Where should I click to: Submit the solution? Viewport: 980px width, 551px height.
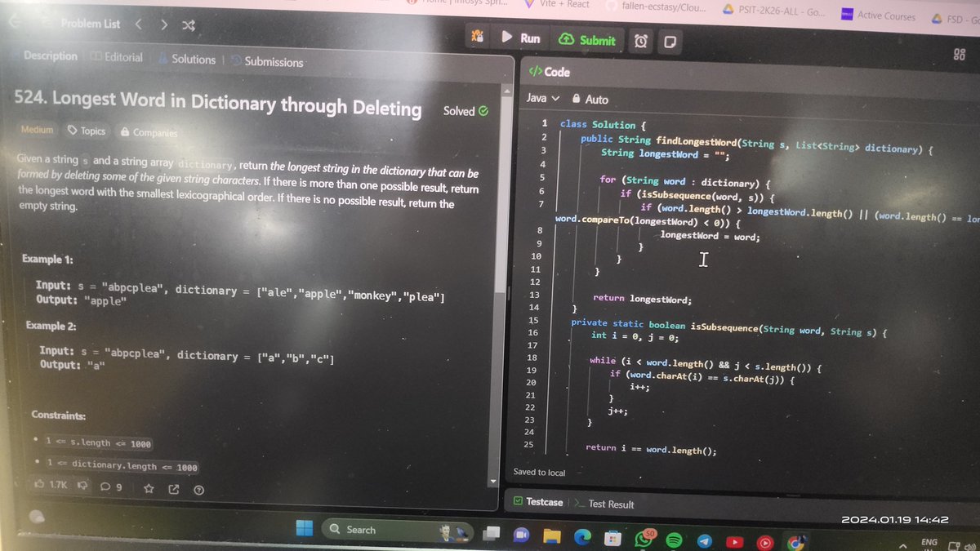[587, 39]
